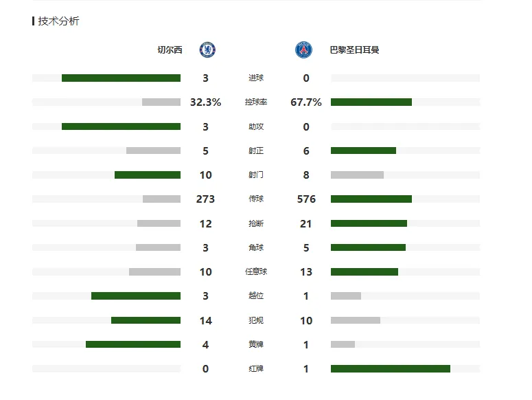Click the 576 passes value for PSG
Image resolution: width=532 pixels, height=400 pixels.
point(306,199)
